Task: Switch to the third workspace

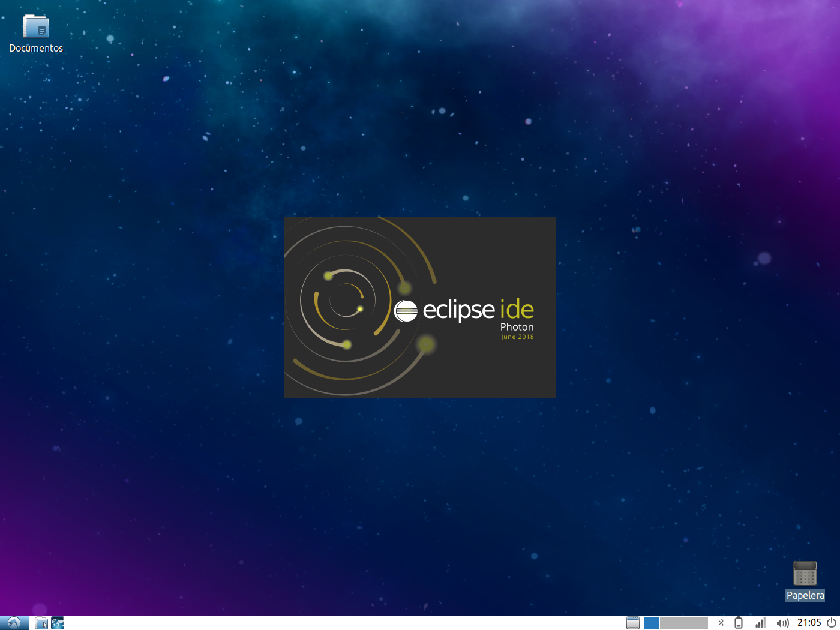Action: 684,623
